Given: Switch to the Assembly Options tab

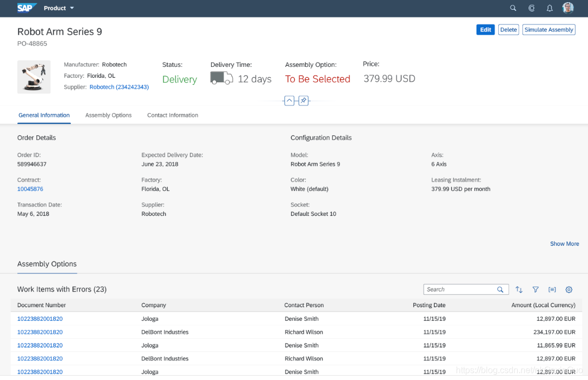Looking at the screenshot, I should (108, 115).
